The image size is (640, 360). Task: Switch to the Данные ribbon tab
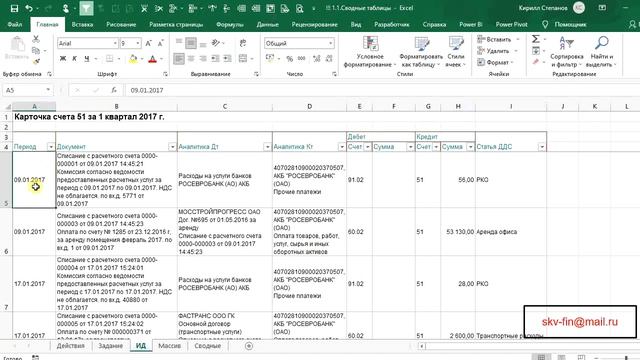(268, 24)
